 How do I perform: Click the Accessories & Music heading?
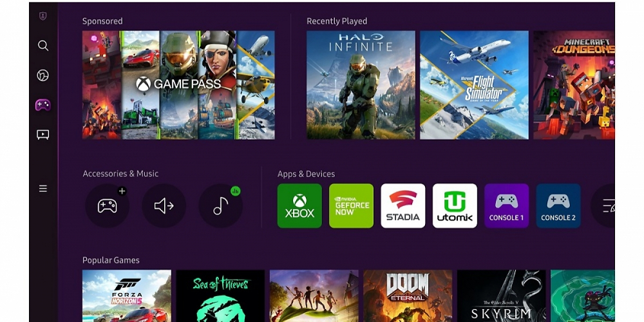(x=120, y=174)
